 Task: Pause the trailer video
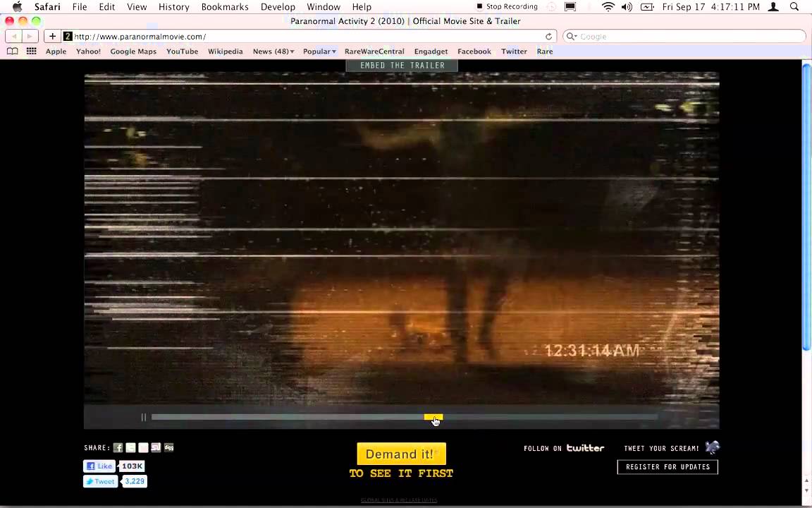point(144,417)
